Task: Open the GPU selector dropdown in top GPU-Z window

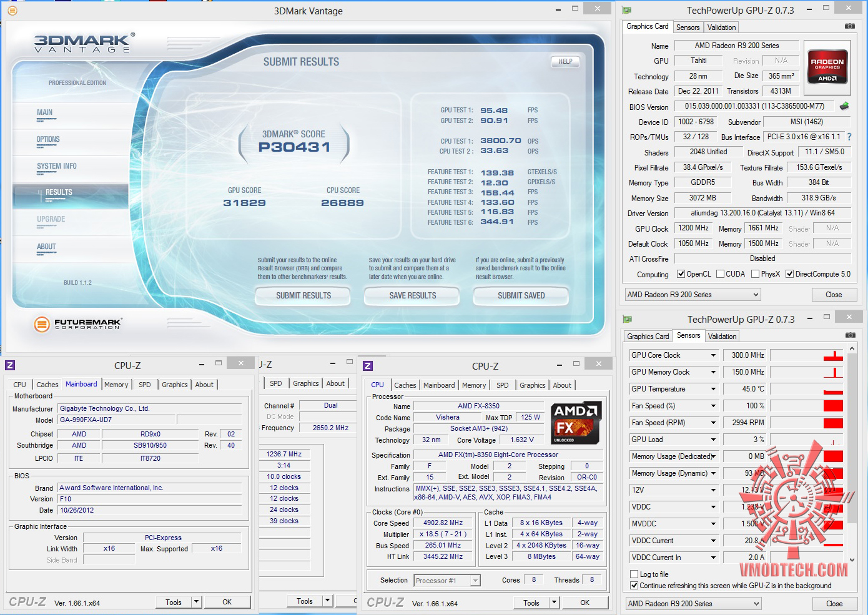Action: click(693, 295)
